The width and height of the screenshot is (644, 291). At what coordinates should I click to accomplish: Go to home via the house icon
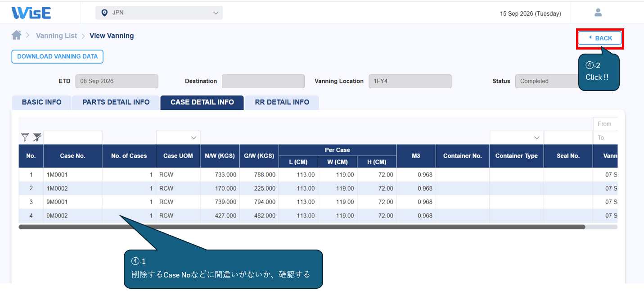[x=17, y=35]
